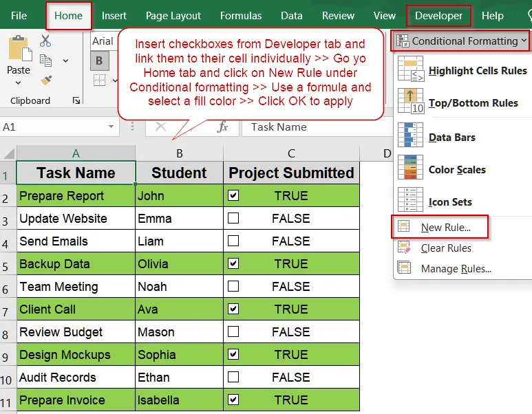Open the File tab
The height and width of the screenshot is (414, 532).
click(19, 16)
